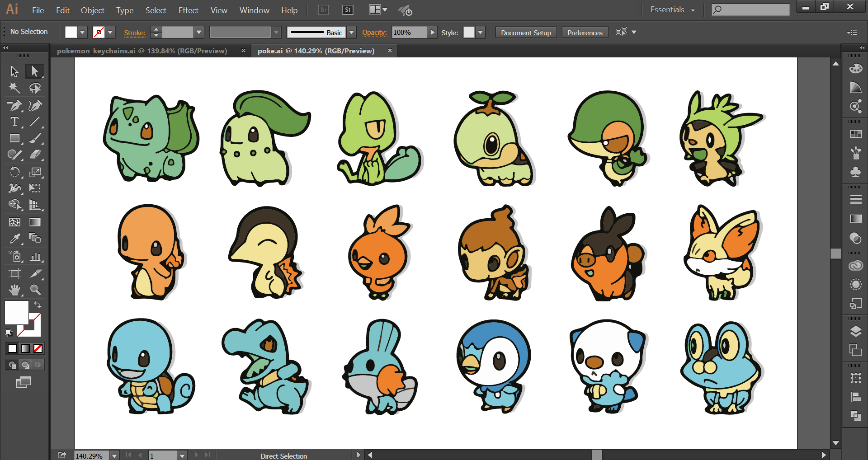The height and width of the screenshot is (460, 868).
Task: Select the Shape Builder tool
Action: click(14, 205)
